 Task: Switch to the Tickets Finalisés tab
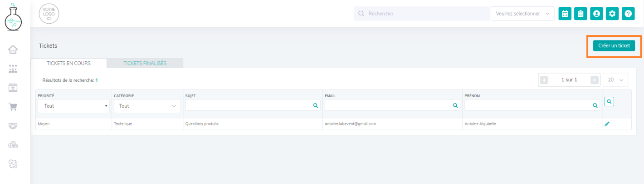coord(145,63)
